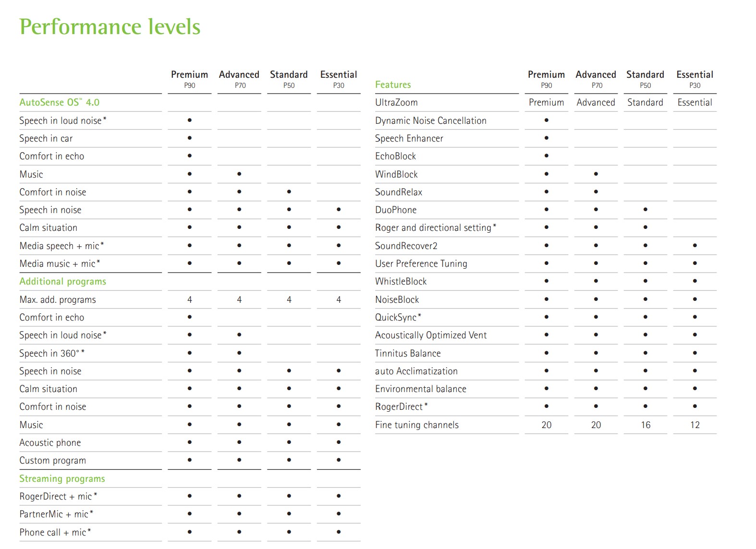The width and height of the screenshot is (756, 549).
Task: Click the "Tinnitus Balance" feature label
Action: (408, 353)
